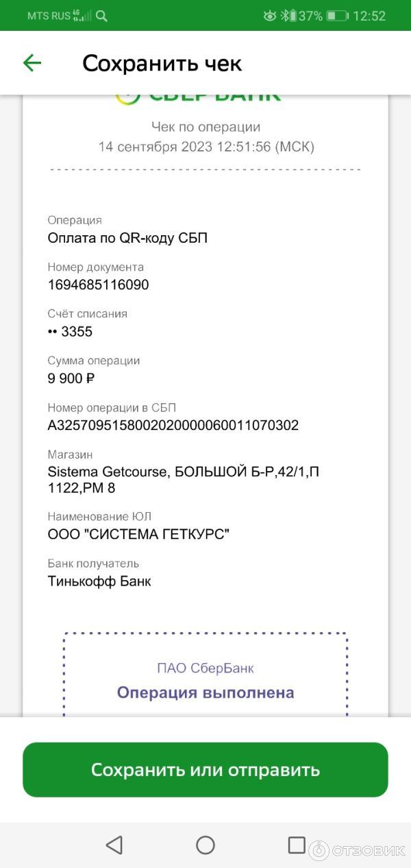
Task: Tap the Android home circle button
Action: [x=206, y=845]
